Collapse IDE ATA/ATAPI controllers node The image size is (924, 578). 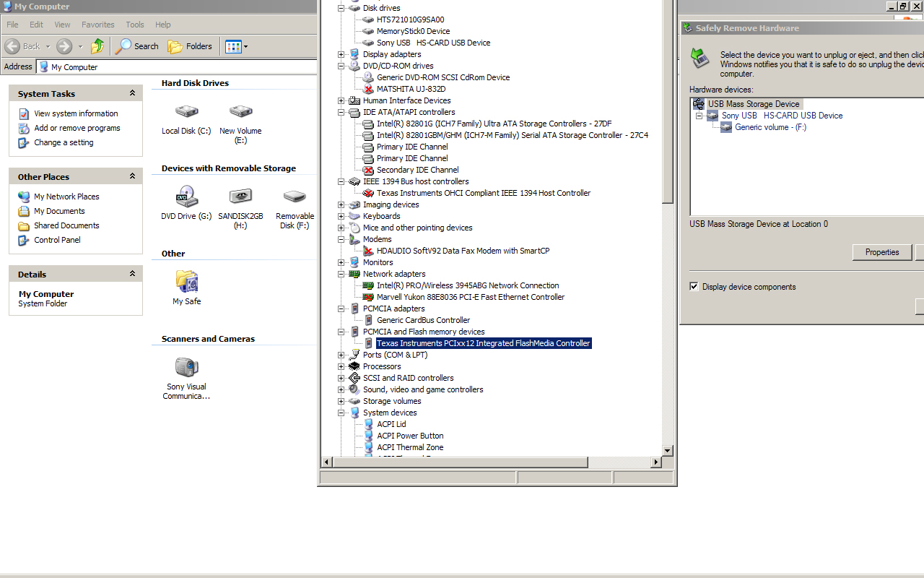pyautogui.click(x=341, y=112)
